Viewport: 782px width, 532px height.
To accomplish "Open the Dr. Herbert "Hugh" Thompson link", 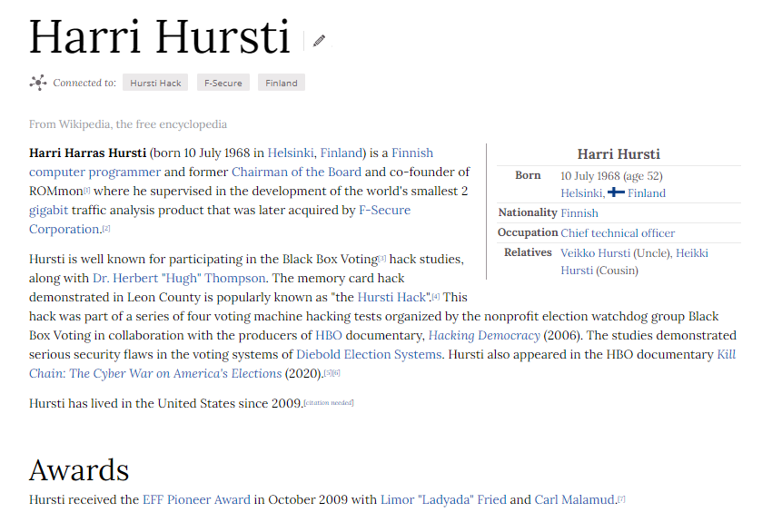I will tap(179, 278).
